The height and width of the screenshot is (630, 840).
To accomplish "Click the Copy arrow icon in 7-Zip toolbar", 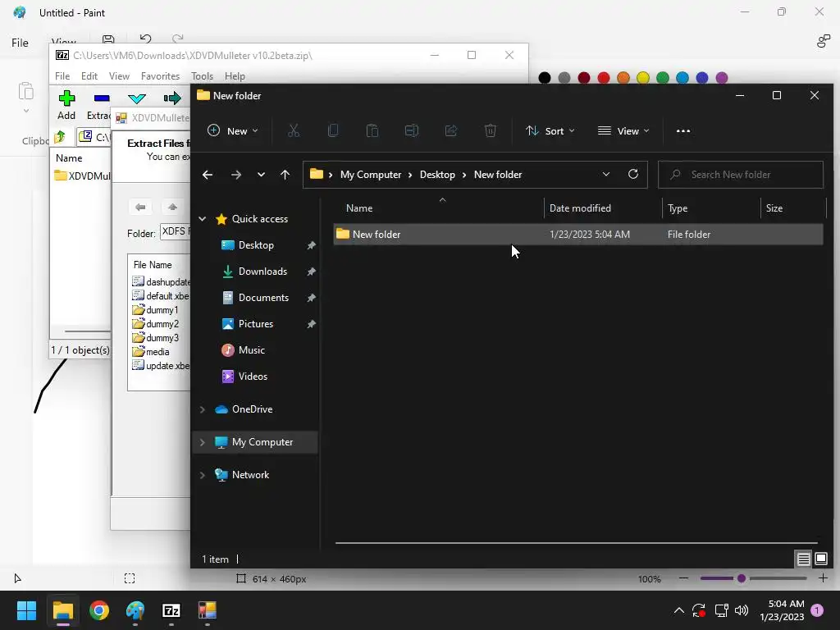I will [x=172, y=98].
